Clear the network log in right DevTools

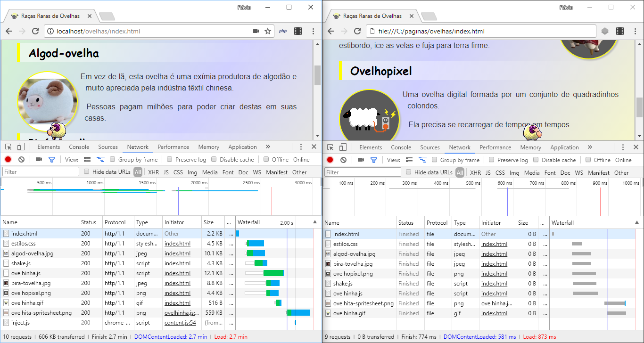coord(343,160)
